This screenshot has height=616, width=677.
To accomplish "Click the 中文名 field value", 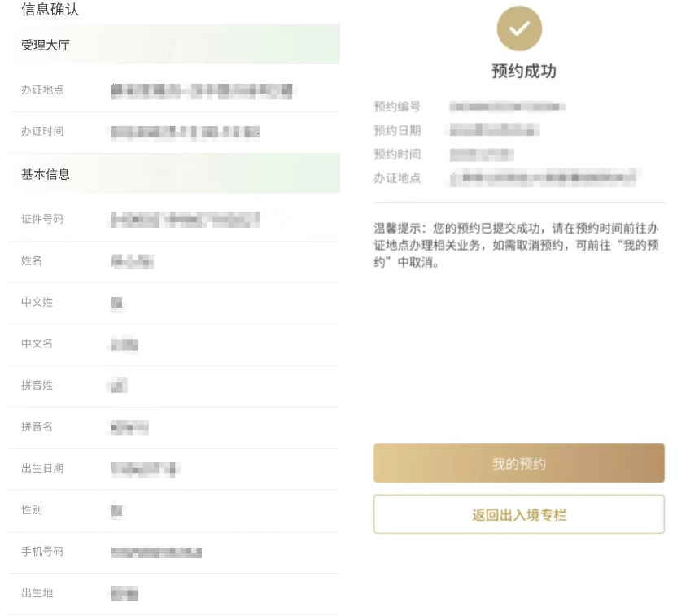I will click(x=124, y=344).
